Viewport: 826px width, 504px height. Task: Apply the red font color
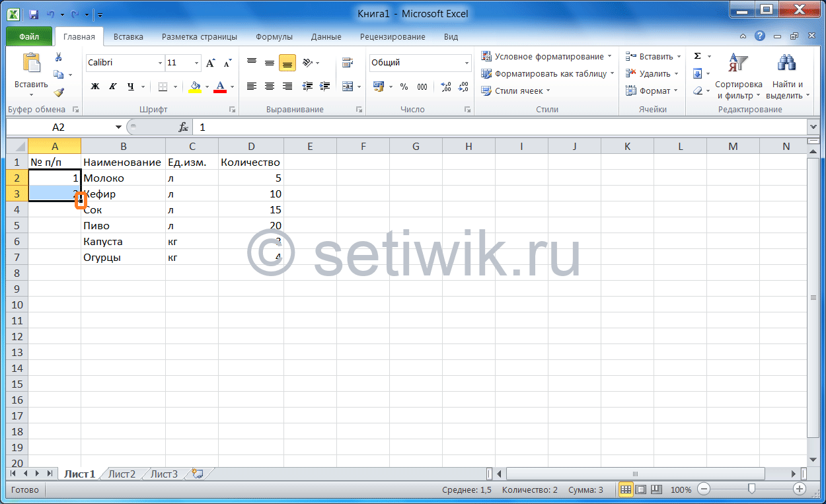220,87
